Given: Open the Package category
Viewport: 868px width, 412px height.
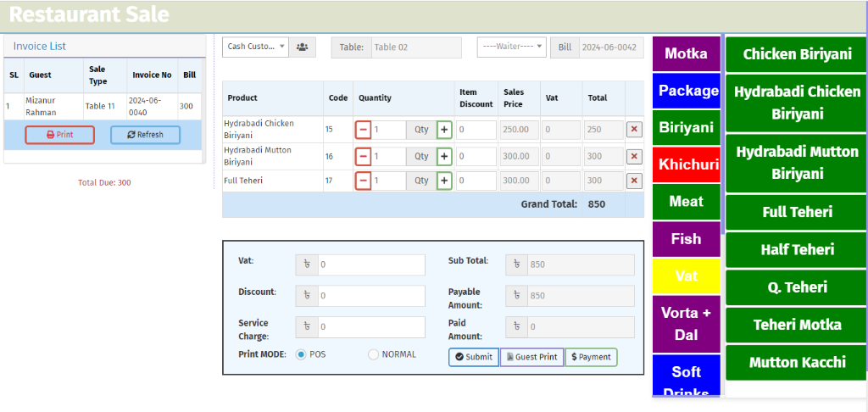Looking at the screenshot, I should pyautogui.click(x=687, y=91).
